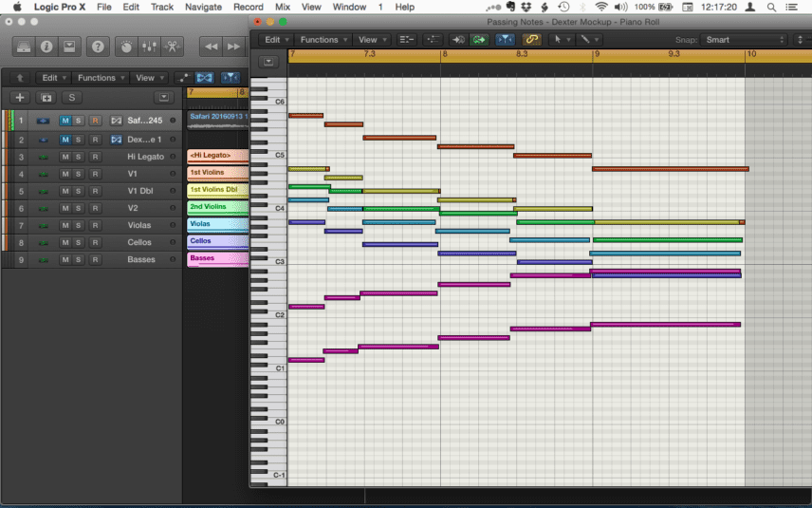Image resolution: width=812 pixels, height=508 pixels.
Task: Mute the Hi Legato track
Action: coord(65,157)
